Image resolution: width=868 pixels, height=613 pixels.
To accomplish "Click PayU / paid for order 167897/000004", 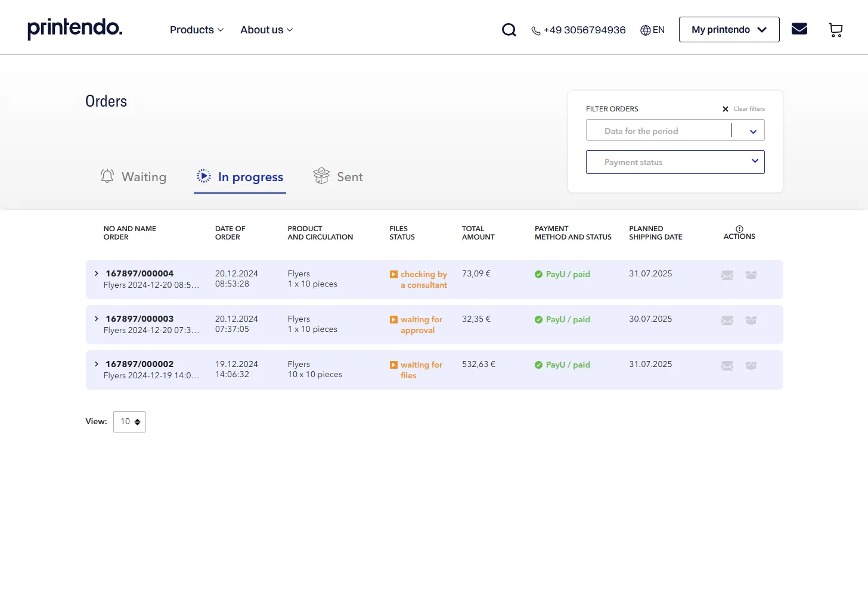I will click(562, 274).
